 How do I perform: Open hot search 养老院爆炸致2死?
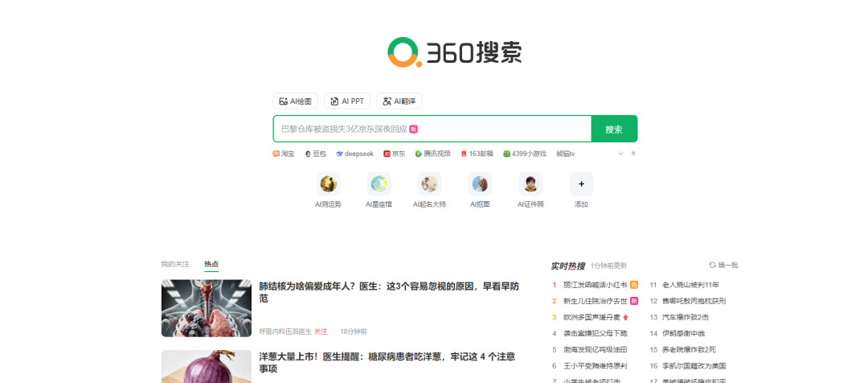[x=690, y=350]
